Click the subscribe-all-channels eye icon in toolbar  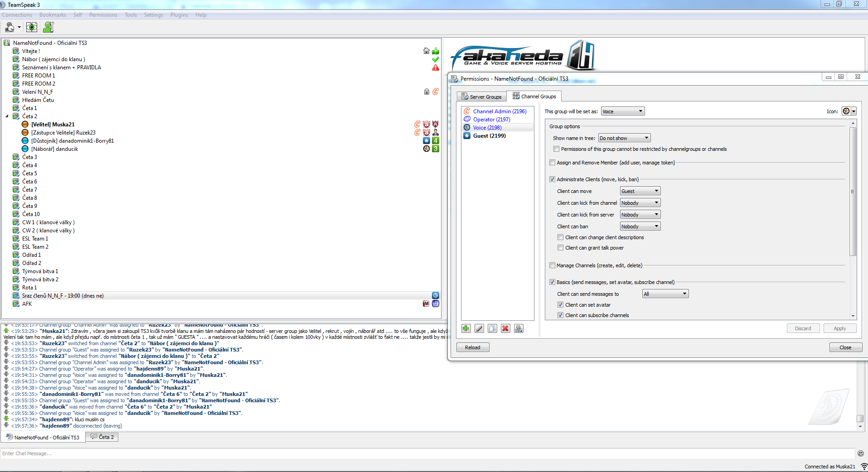[32, 28]
